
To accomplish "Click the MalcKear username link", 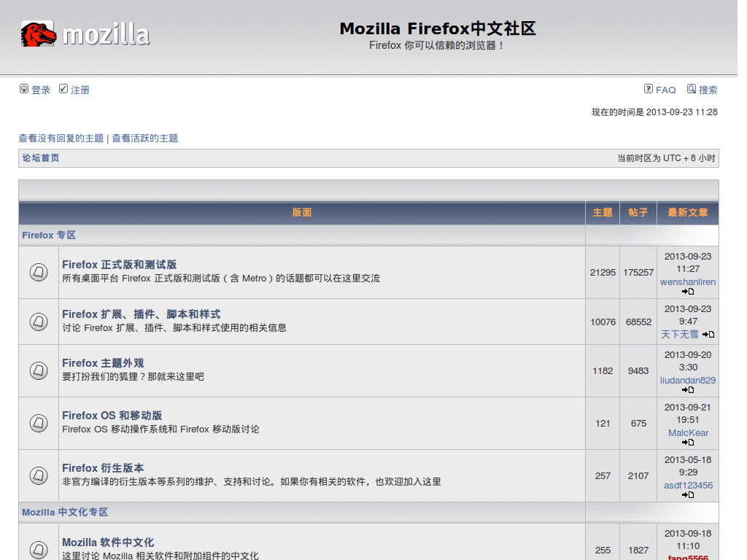I will pyautogui.click(x=687, y=432).
